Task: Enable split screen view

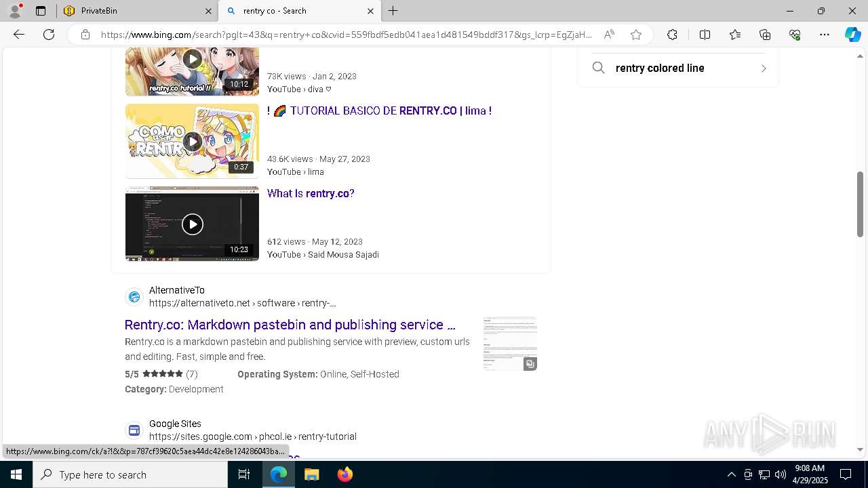Action: pos(705,35)
